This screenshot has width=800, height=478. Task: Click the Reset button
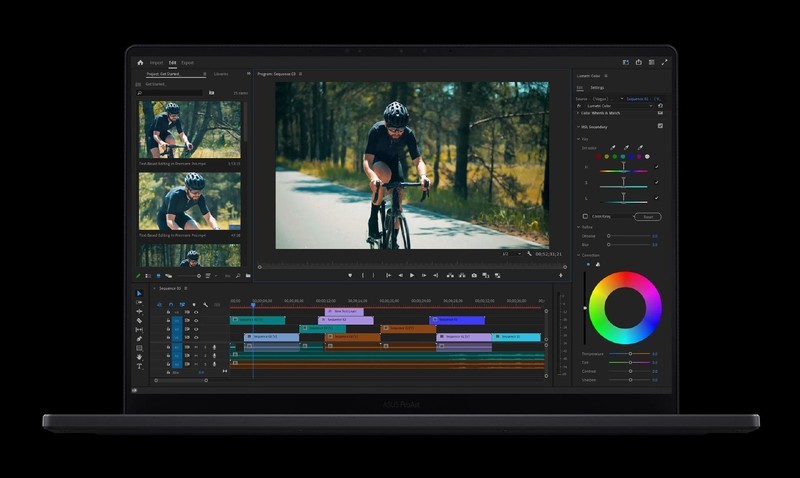648,216
